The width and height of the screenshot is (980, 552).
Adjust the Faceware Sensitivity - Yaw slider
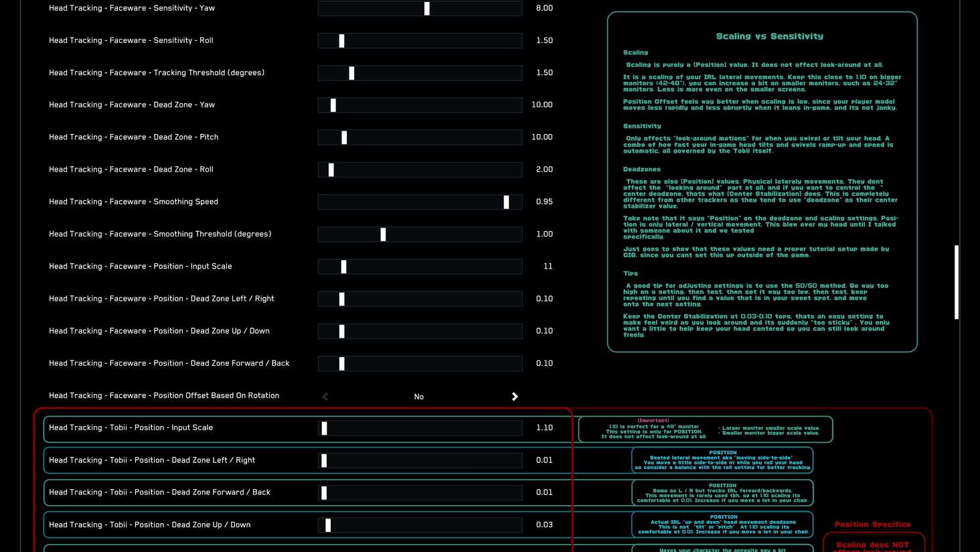(x=426, y=8)
